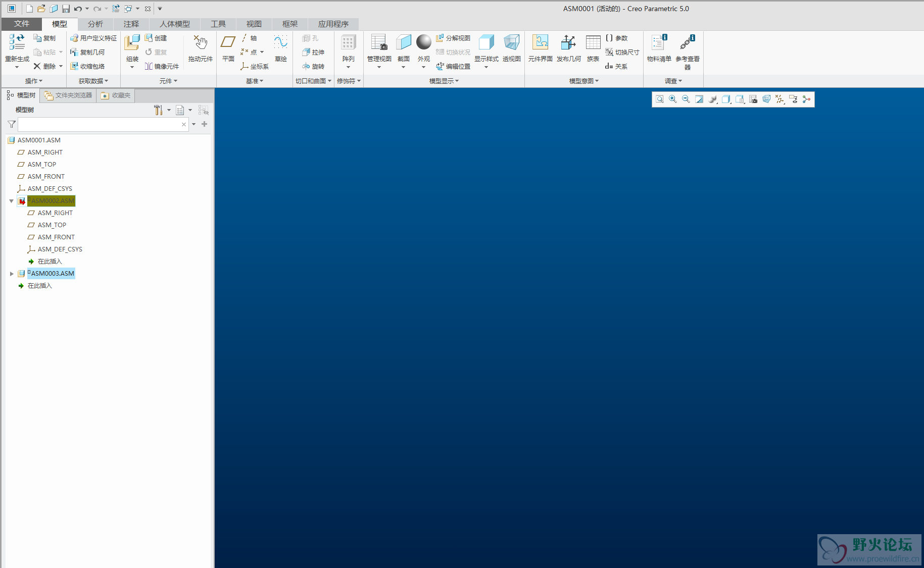Click the Pattern (阵列) icon
This screenshot has width=924, height=568.
(348, 42)
